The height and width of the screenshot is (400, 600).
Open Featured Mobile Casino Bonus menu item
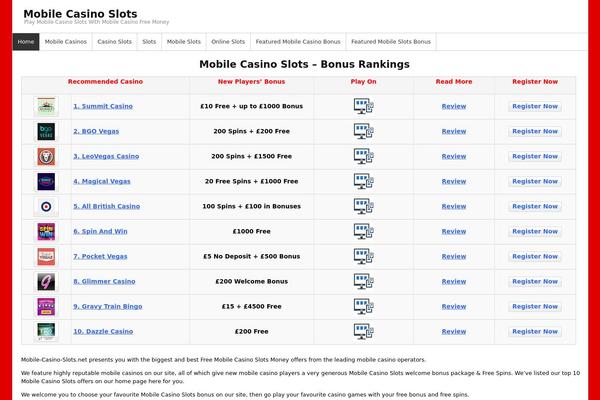coord(298,42)
